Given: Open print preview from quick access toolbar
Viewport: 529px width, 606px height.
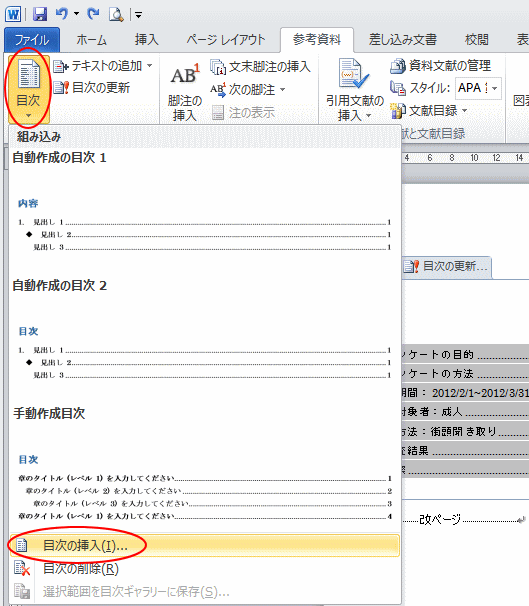Looking at the screenshot, I should pyautogui.click(x=116, y=15).
